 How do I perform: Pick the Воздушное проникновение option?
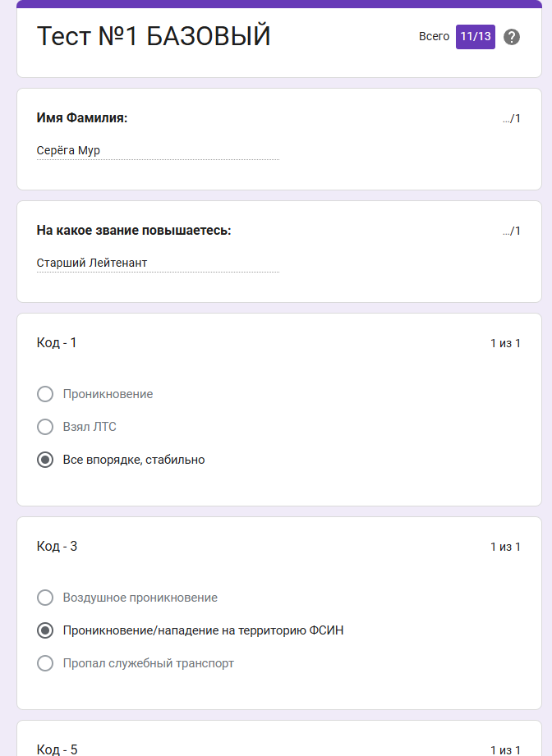coord(45,598)
